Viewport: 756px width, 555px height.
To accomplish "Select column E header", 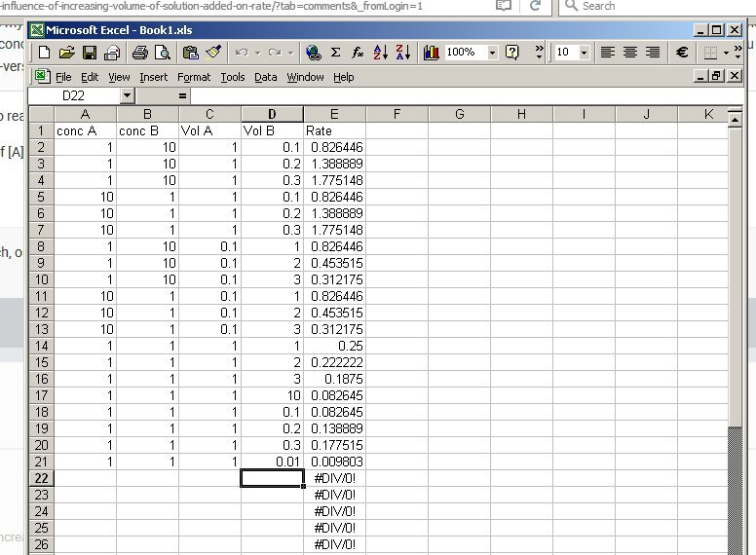I will (x=334, y=115).
